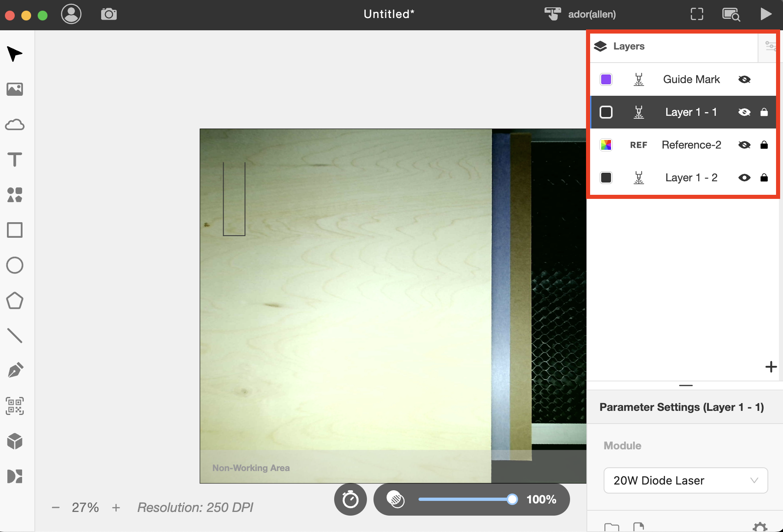Toggle visibility of Reference-2 layer

[x=745, y=145]
